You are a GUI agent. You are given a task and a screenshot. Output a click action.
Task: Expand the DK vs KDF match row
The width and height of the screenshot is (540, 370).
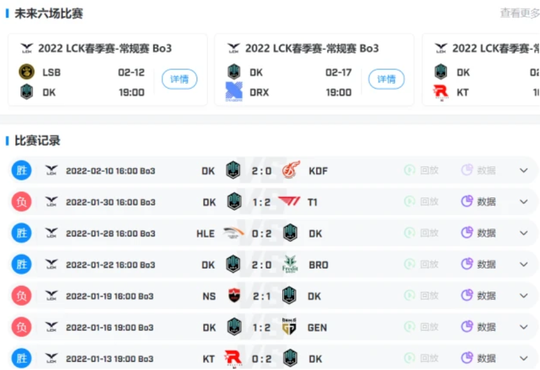tap(524, 170)
